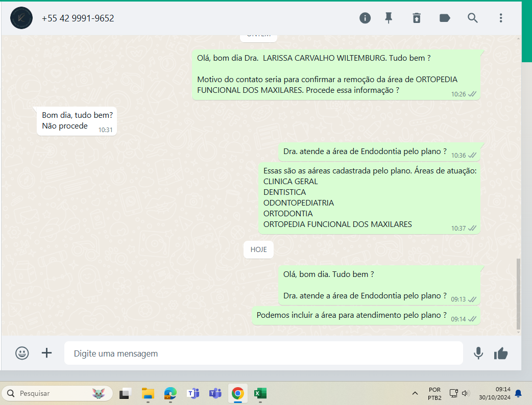532x405 pixels.
Task: Open the notifications bell in the taskbar
Action: pyautogui.click(x=518, y=393)
